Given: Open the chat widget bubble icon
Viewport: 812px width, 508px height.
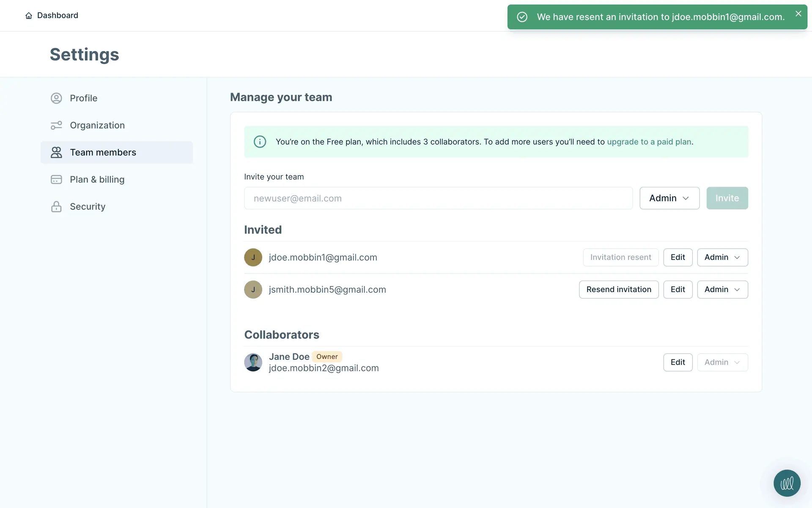Looking at the screenshot, I should coord(787,483).
